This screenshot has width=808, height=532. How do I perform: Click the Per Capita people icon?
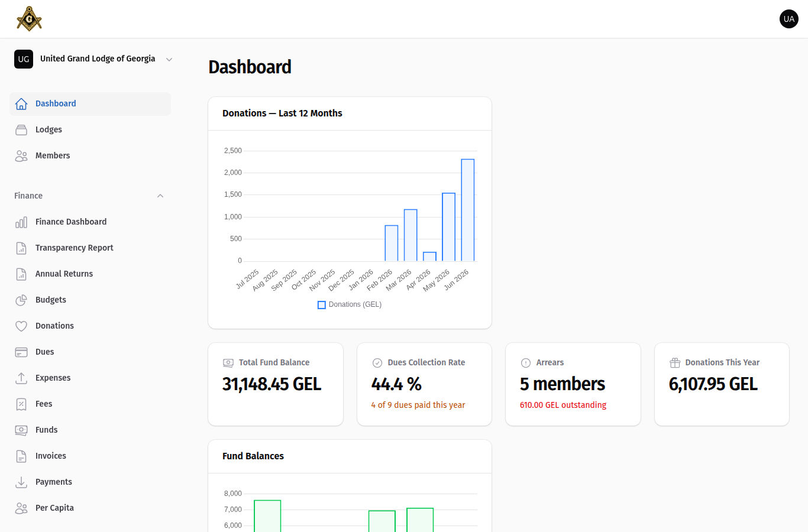pyautogui.click(x=21, y=508)
